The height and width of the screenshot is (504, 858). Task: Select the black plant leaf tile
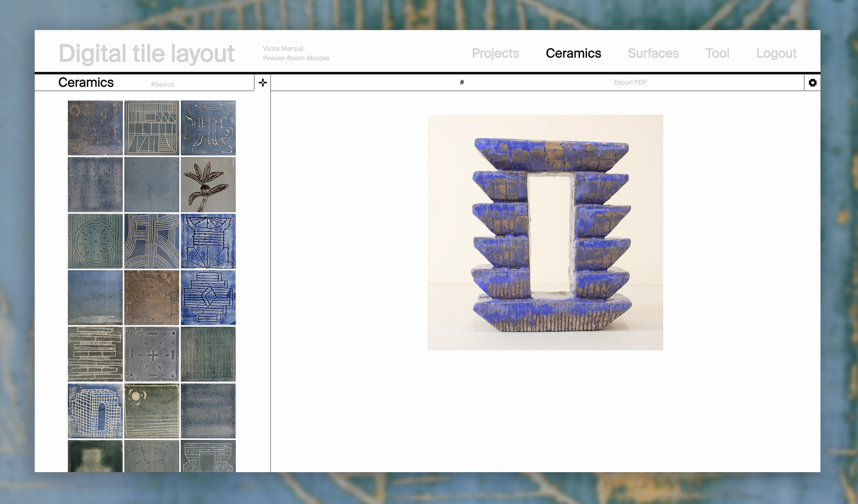point(208,185)
